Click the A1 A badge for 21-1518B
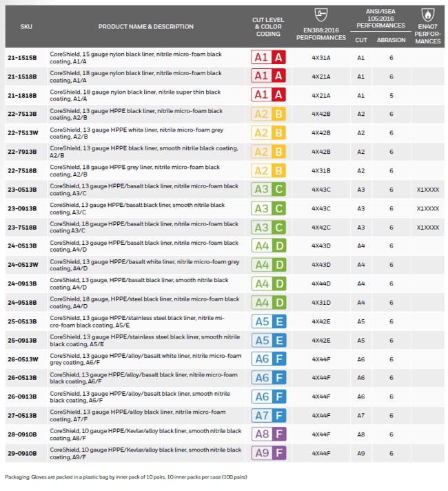 [268, 76]
